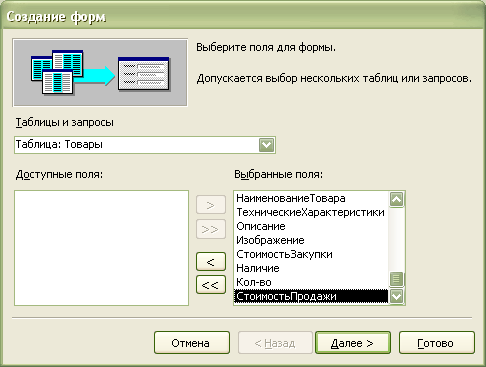Select ТехническиеХарактеристики in the list
This screenshot has width=486, height=367.
pos(310,212)
